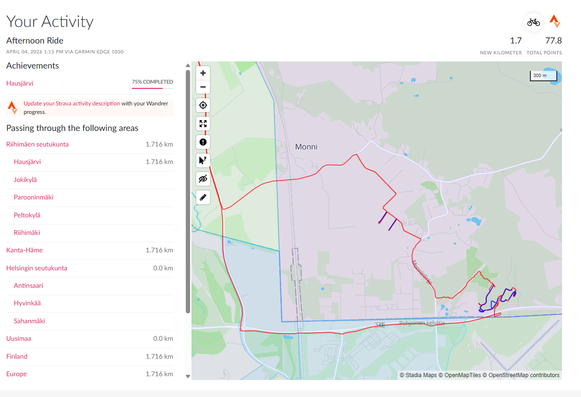Open Riihimäki area
Screen dimensions: 581x397
27,232
